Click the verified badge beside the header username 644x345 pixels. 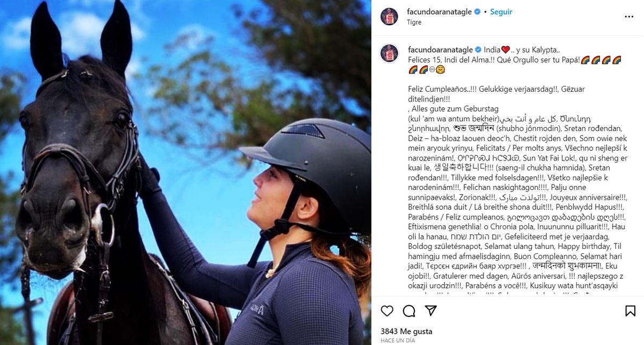coord(477,12)
